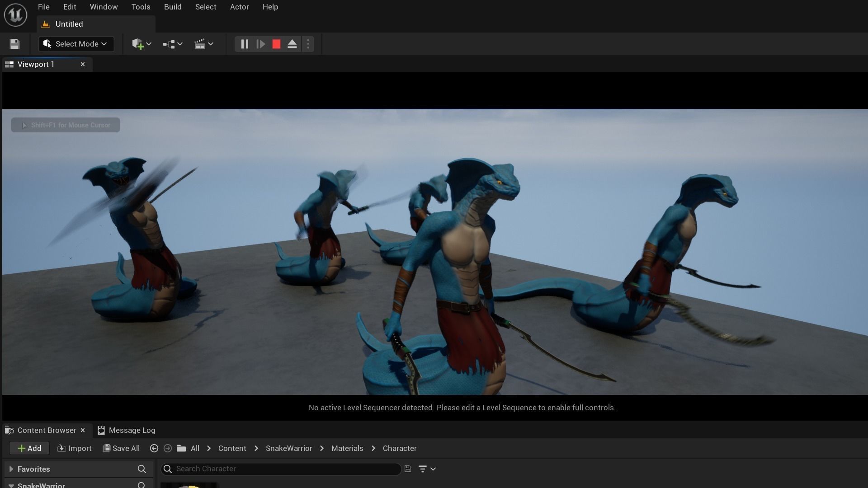Viewport: 868px width, 488px height.
Task: Open the Actor menu
Action: 239,7
